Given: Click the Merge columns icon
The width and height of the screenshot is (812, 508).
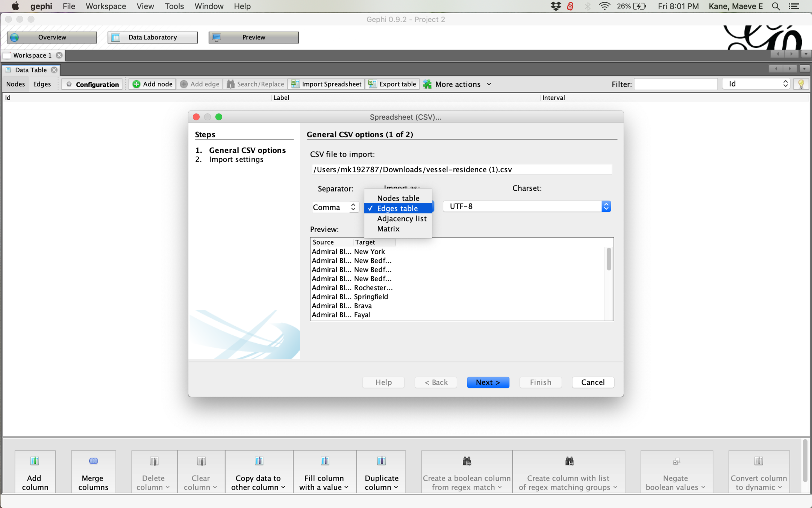Looking at the screenshot, I should [93, 461].
